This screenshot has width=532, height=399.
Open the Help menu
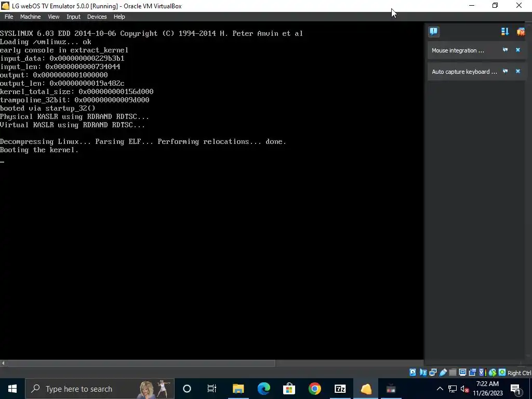pos(119,17)
